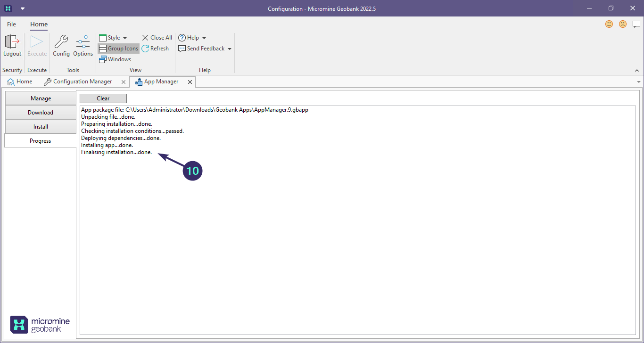Click Close All in the ribbon
This screenshot has width=644, height=343.
click(x=157, y=38)
